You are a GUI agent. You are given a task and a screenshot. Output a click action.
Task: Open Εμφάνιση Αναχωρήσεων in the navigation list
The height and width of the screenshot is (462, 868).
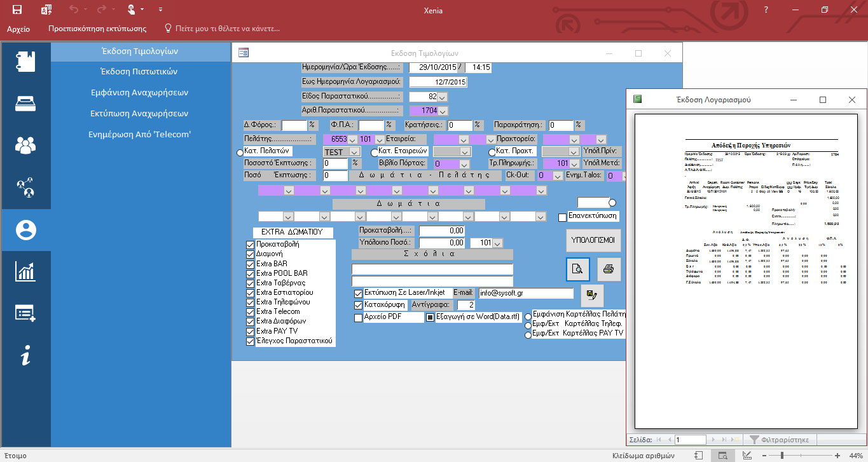(139, 92)
